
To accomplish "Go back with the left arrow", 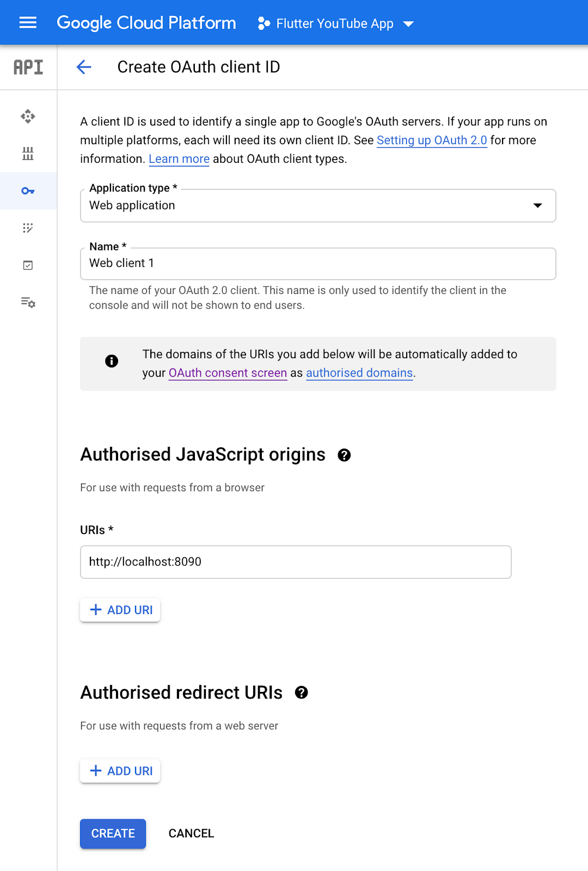I will pos(84,67).
